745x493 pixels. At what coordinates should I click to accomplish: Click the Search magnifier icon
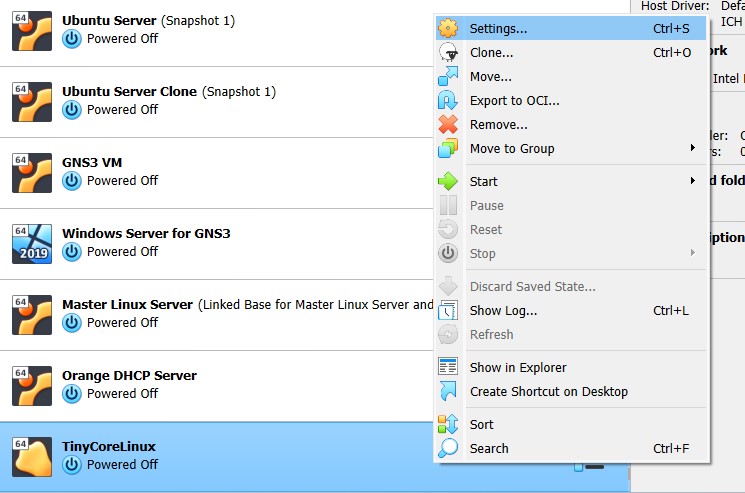[x=448, y=448]
